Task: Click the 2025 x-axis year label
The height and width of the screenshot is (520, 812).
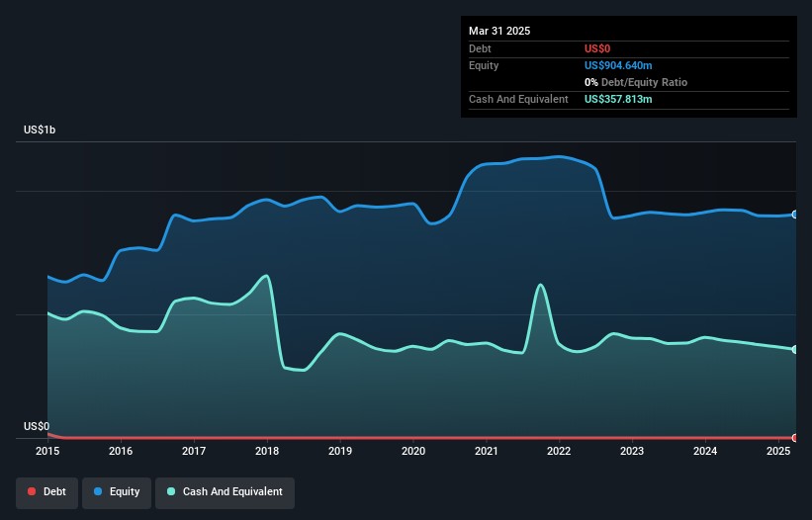Action: point(778,452)
